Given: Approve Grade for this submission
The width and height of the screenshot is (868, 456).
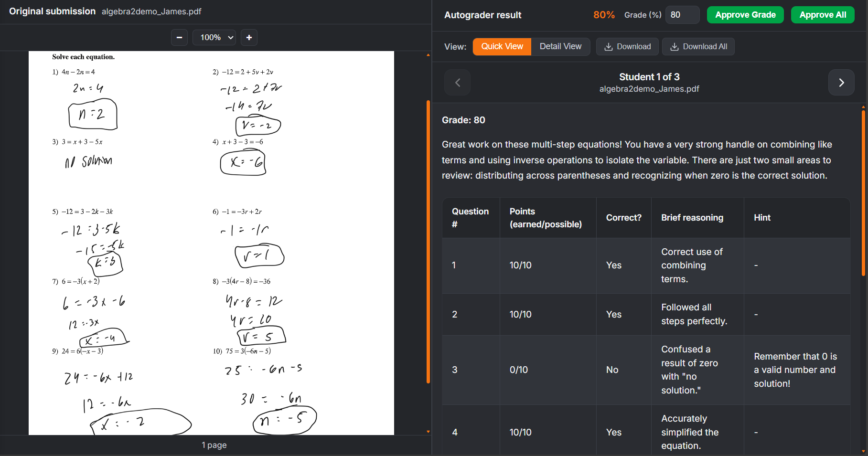Looking at the screenshot, I should 745,15.
